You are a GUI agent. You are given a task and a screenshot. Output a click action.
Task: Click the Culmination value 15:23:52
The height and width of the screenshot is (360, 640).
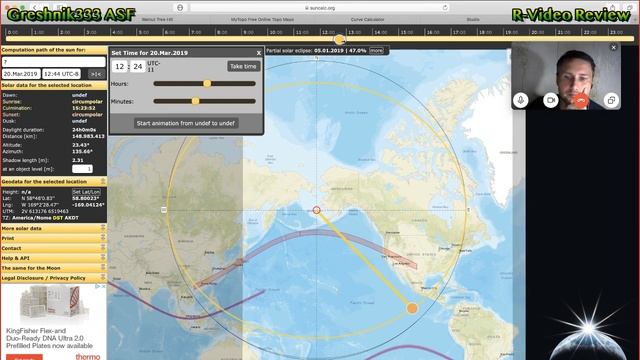coord(84,108)
